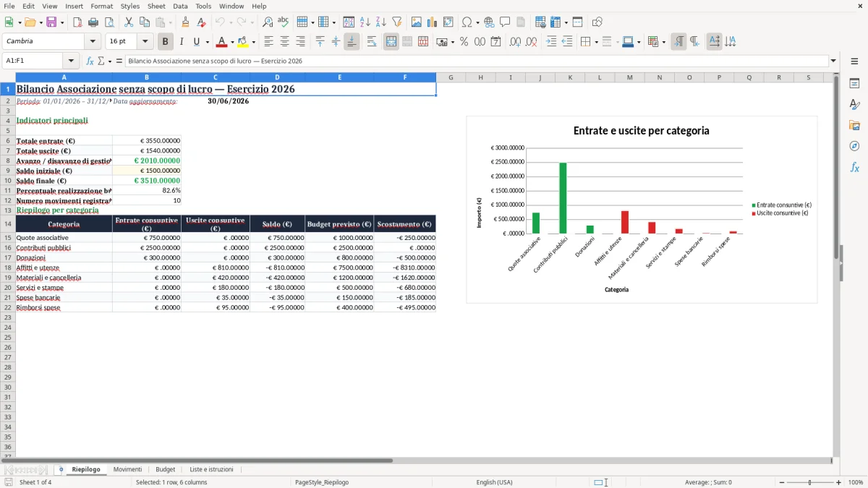Click Delete Decimal Place icon
868x488 pixels.
[532, 42]
